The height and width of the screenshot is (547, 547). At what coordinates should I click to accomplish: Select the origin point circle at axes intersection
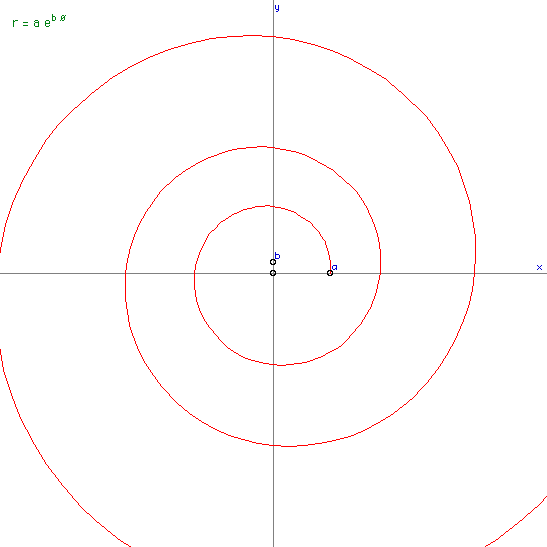(x=273, y=273)
